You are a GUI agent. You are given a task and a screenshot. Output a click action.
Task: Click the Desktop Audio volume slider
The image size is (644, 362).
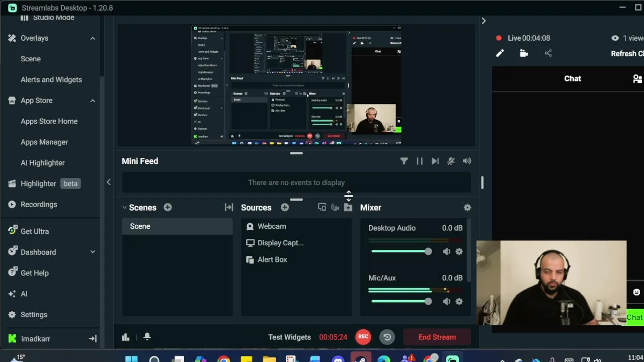(401, 251)
